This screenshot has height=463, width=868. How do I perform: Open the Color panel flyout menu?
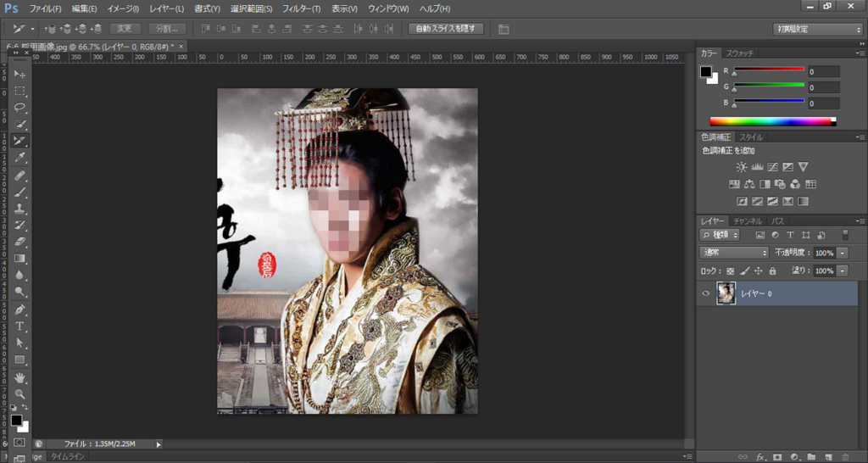860,53
